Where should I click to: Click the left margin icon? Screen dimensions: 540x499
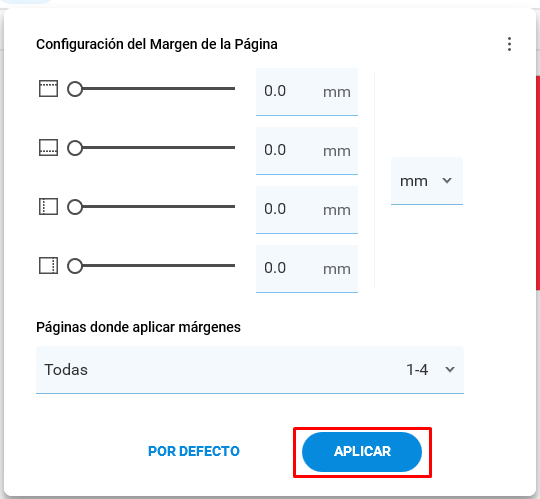point(48,207)
